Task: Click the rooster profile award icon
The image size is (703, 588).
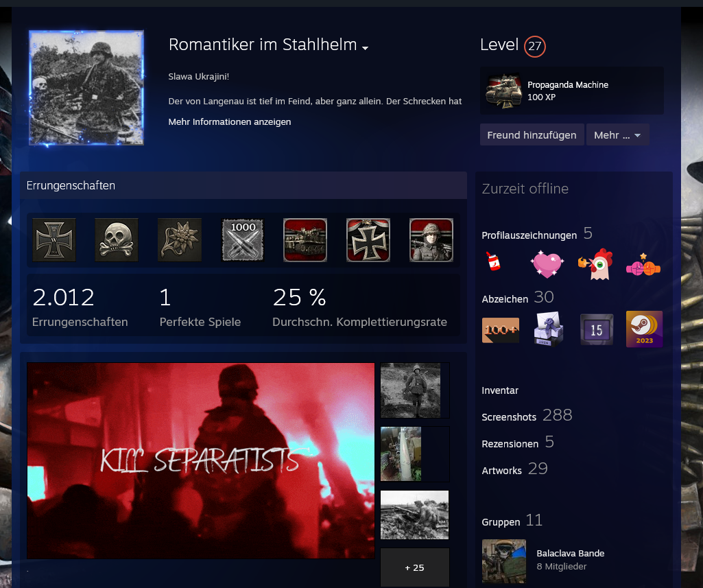Action: coord(595,264)
